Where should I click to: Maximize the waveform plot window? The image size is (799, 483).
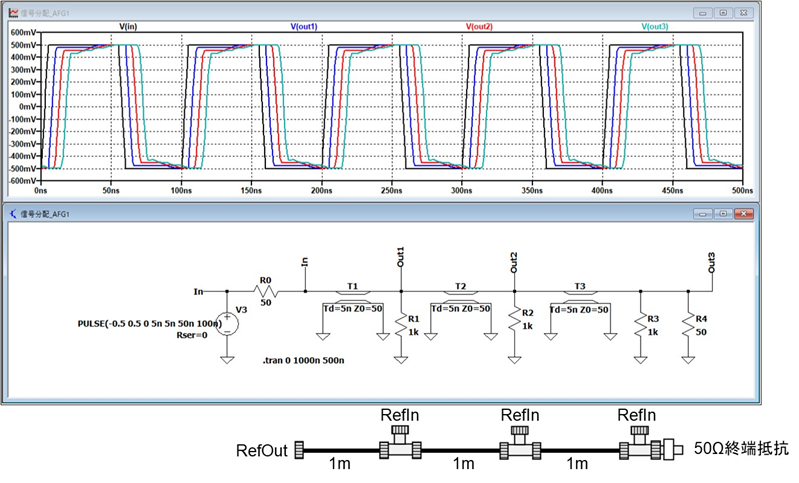(x=723, y=11)
